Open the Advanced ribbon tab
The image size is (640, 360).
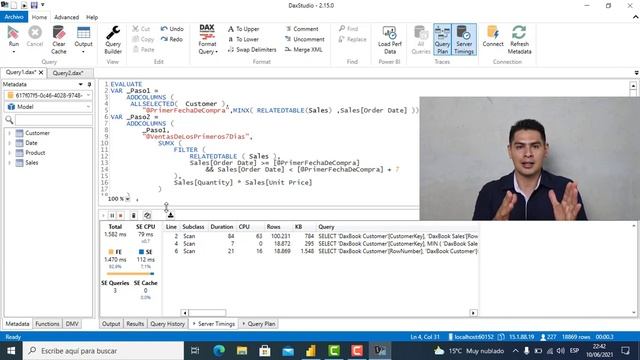point(66,17)
